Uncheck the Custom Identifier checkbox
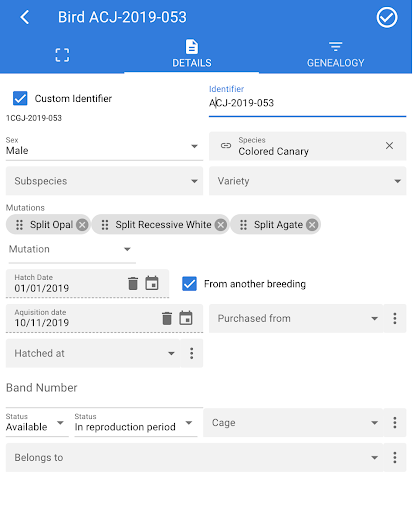The width and height of the screenshot is (413, 512). coord(20,98)
